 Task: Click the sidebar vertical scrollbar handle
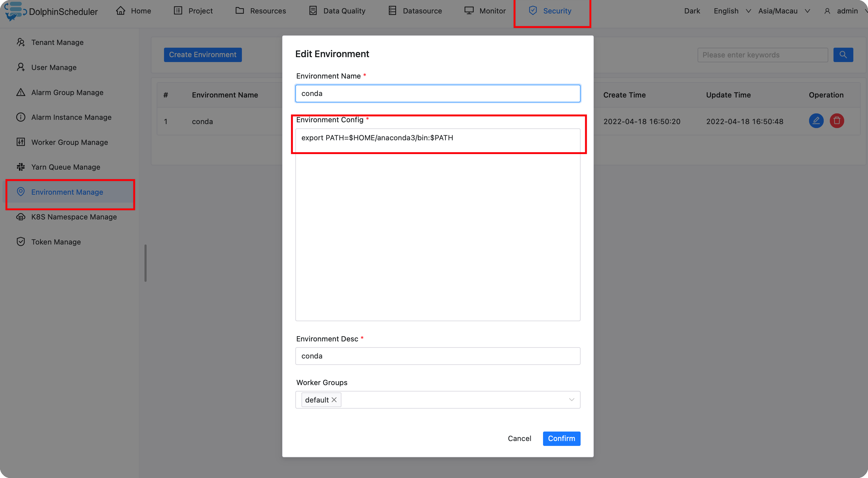[145, 263]
